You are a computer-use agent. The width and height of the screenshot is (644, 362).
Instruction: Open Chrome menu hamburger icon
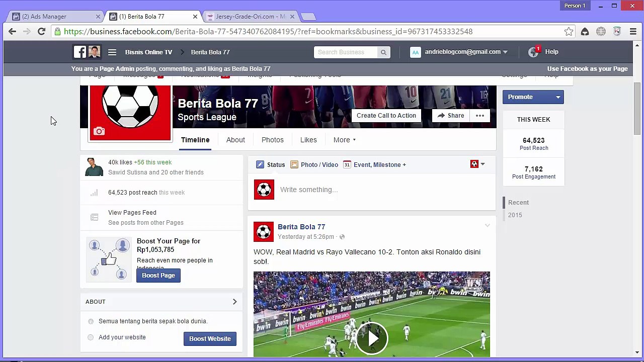[x=633, y=32]
